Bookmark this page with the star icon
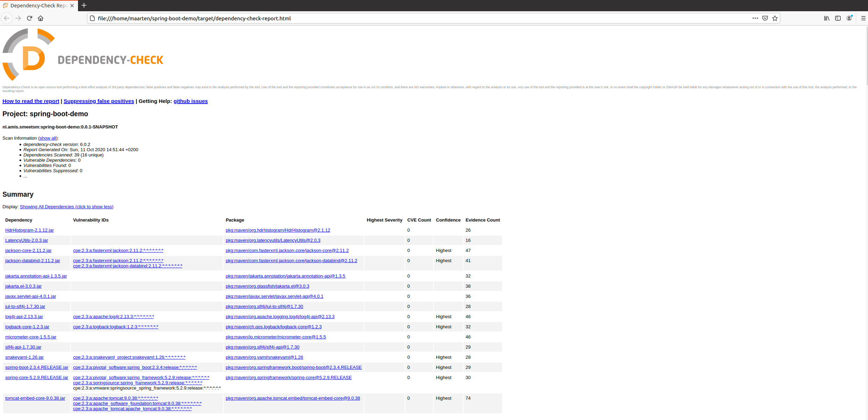This screenshot has height=420, width=868. coord(775,18)
